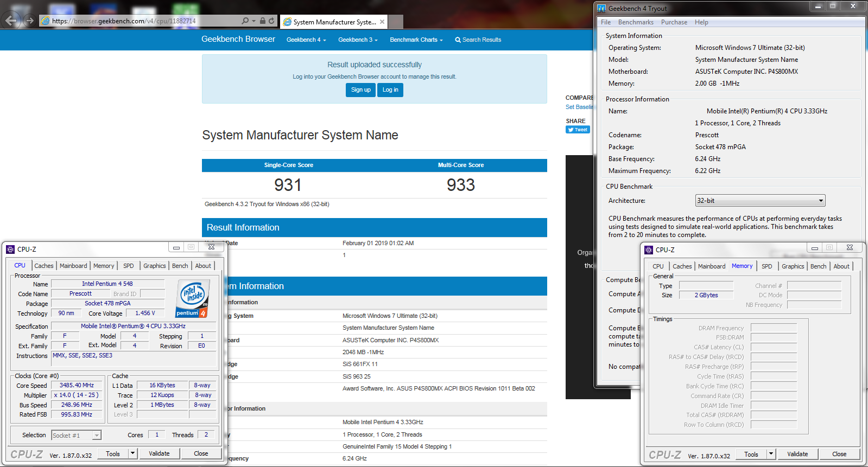The image size is (868, 467).
Task: Maximize the Geekbench 4 Tryout window
Action: coord(833,6)
